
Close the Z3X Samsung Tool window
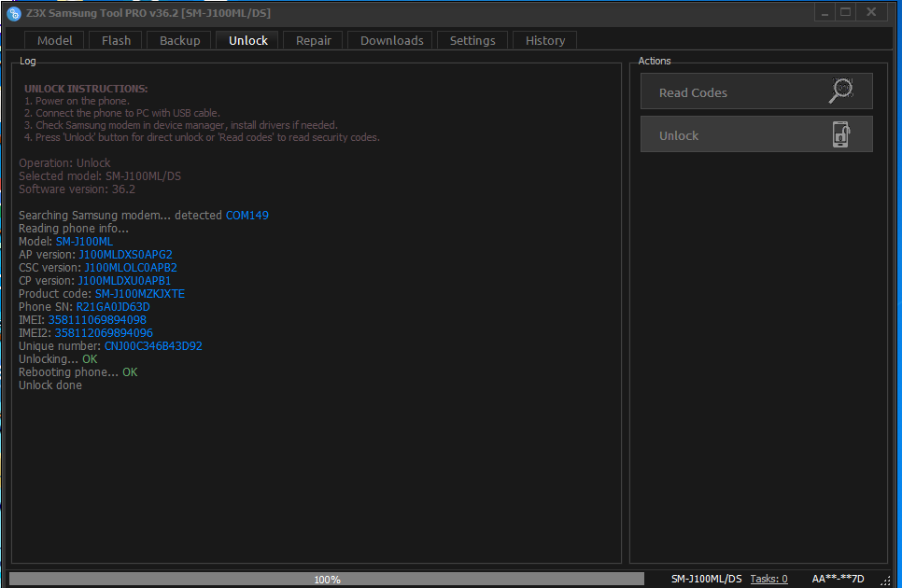tap(871, 12)
